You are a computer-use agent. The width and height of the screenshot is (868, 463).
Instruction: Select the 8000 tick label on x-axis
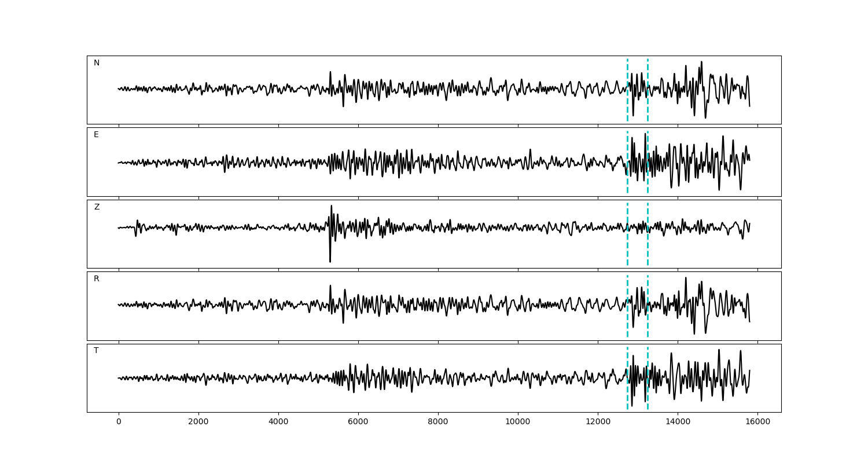coord(438,423)
